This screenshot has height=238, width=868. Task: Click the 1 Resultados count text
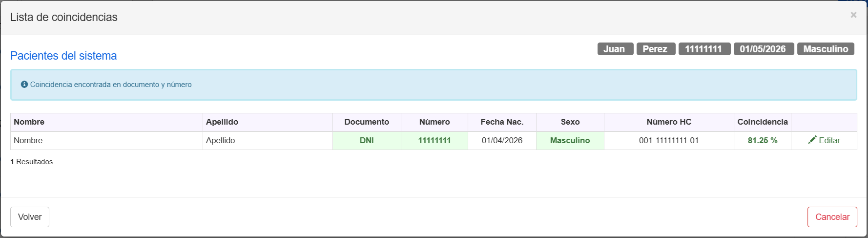[x=32, y=162]
